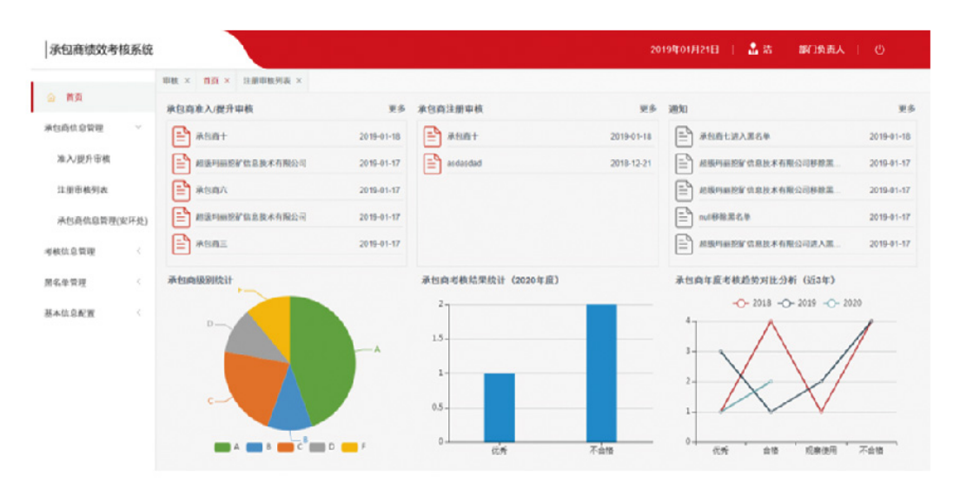Open gray document icon for null移除黑名单
The image size is (980, 502).
tap(684, 217)
